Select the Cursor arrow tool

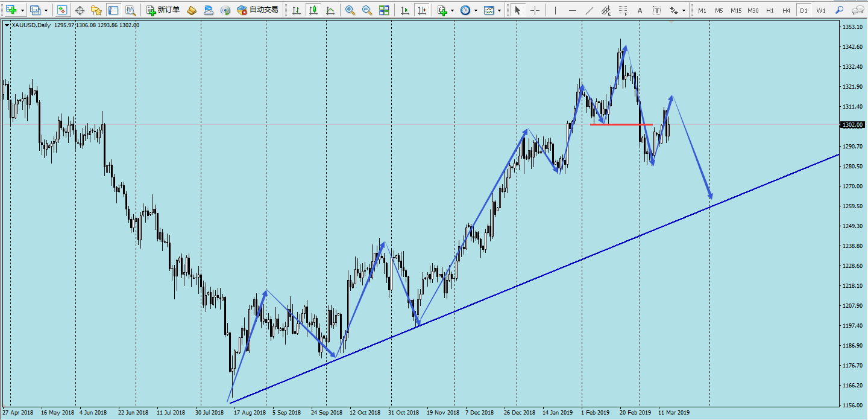pos(518,10)
